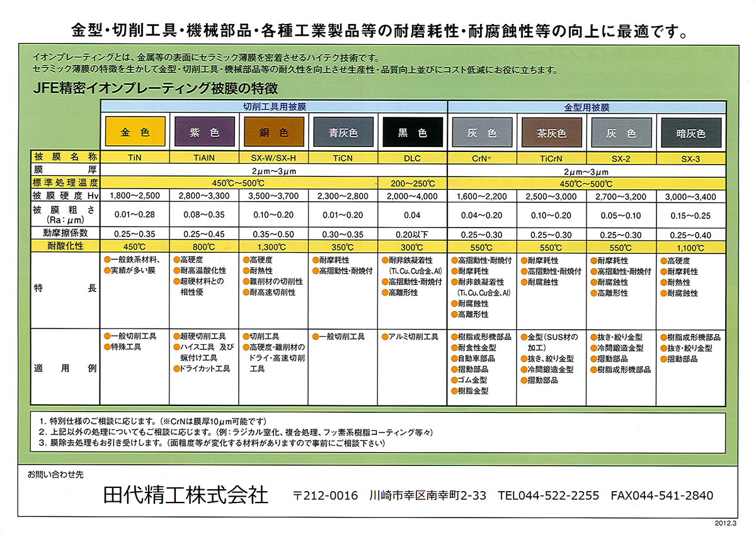Click the gold 金色 color swatch
The height and width of the screenshot is (534, 756).
pos(135,133)
